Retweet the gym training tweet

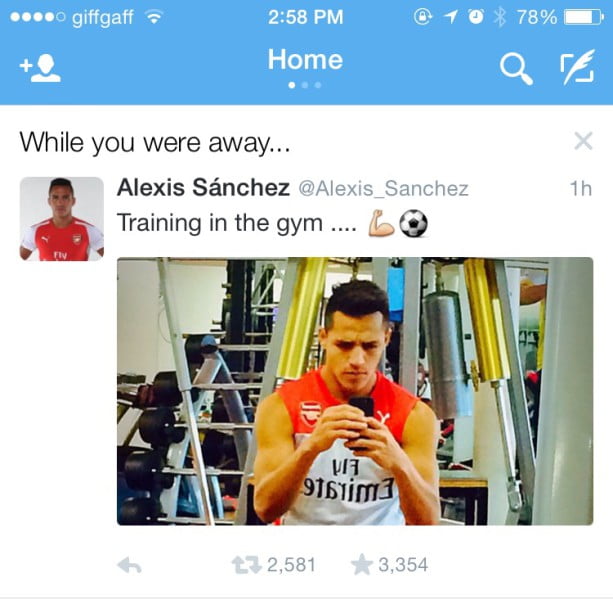246,565
